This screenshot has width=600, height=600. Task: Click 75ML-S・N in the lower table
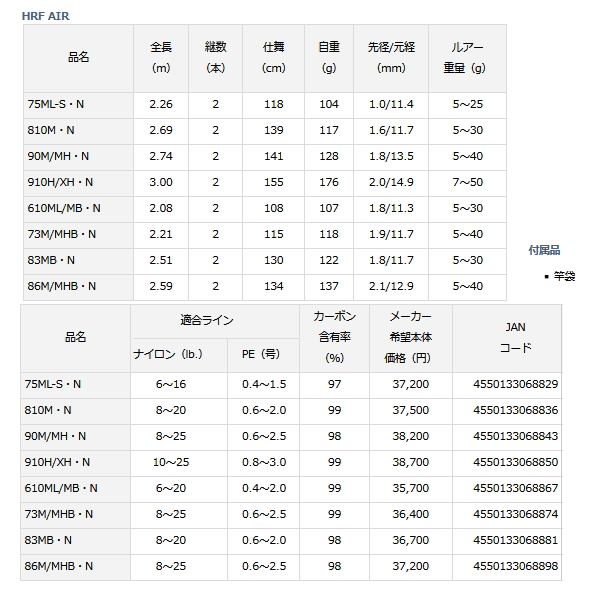pos(53,384)
